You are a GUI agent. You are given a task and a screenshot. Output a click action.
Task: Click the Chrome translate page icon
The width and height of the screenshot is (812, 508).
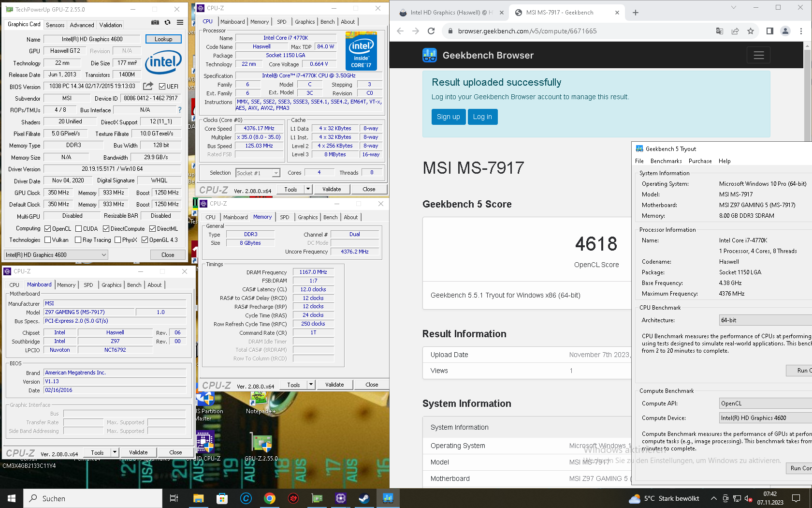coord(720,31)
